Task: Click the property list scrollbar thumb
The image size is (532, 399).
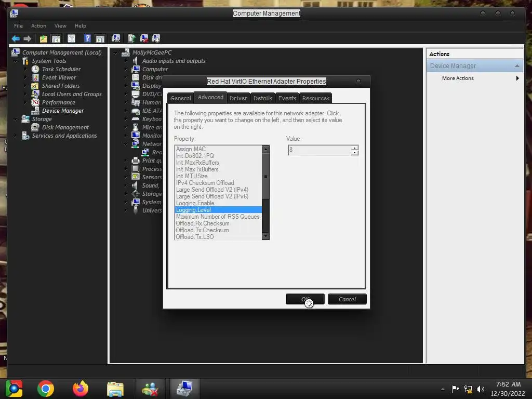Action: [x=265, y=176]
